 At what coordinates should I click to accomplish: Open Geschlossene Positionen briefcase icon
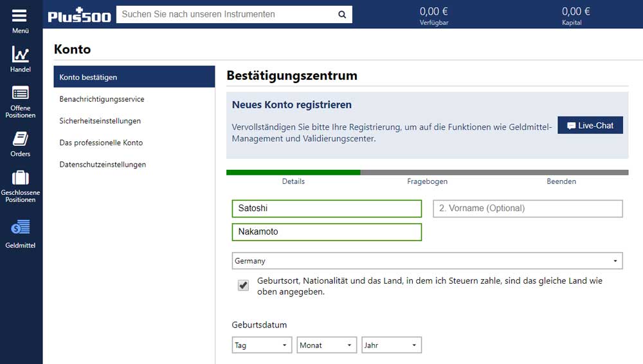pos(20,177)
